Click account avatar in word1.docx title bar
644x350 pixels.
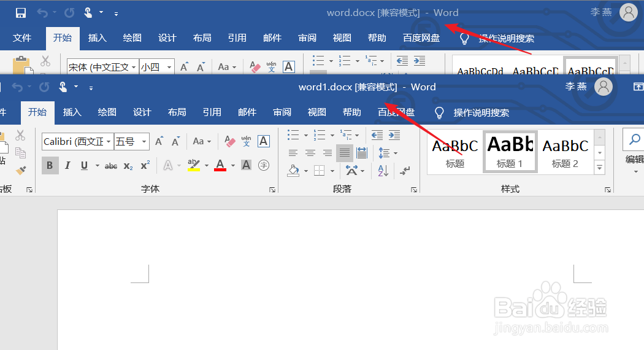(604, 87)
